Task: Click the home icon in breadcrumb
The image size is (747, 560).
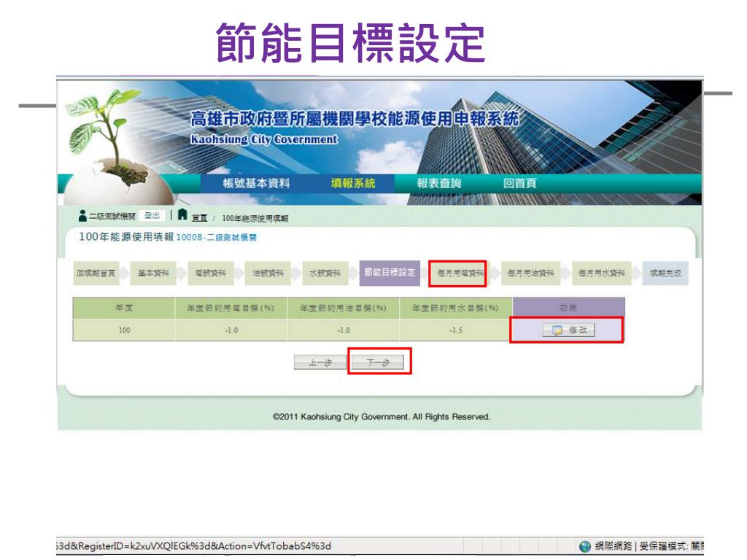Action: pos(182,215)
